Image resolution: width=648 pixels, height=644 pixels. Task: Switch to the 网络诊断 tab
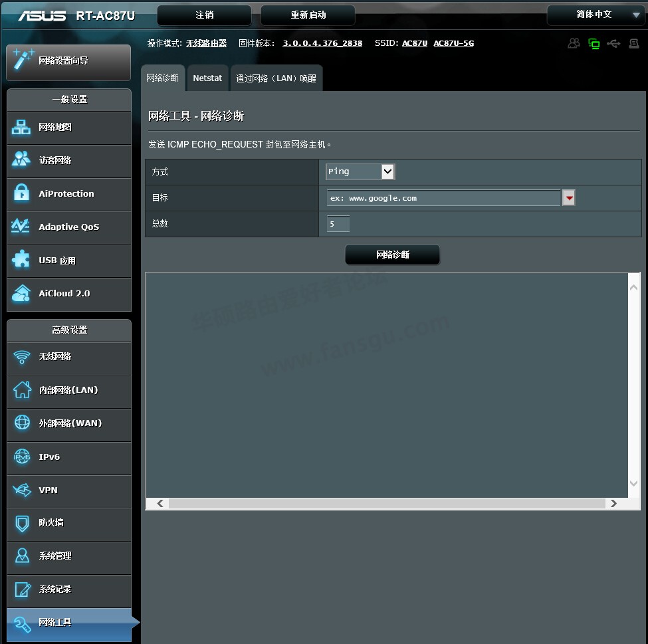pyautogui.click(x=162, y=78)
